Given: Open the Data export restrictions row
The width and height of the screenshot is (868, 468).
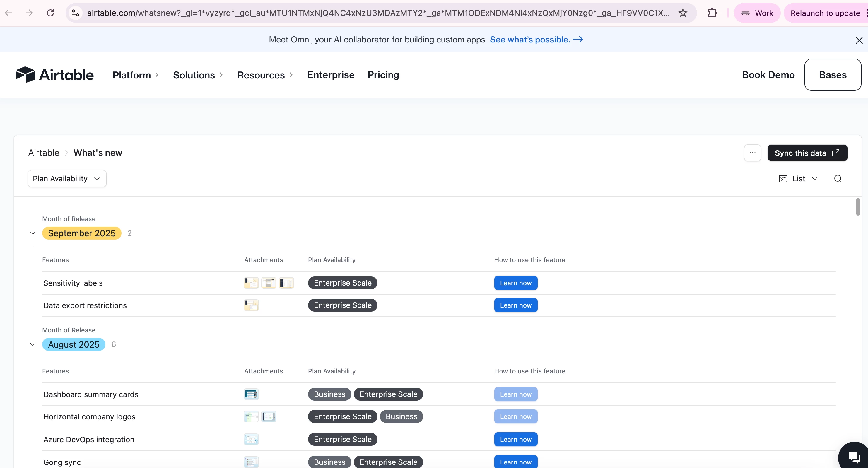Looking at the screenshot, I should (439, 305).
